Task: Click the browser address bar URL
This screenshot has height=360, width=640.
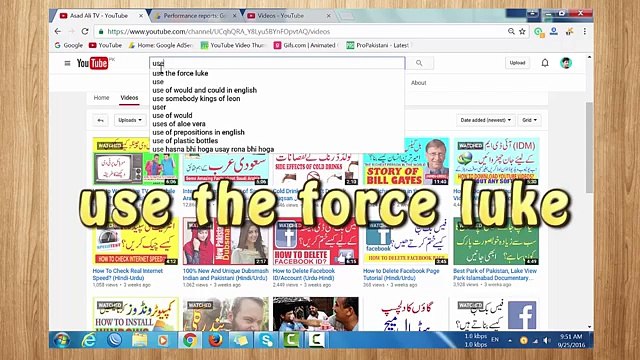Action: pyautogui.click(x=218, y=31)
